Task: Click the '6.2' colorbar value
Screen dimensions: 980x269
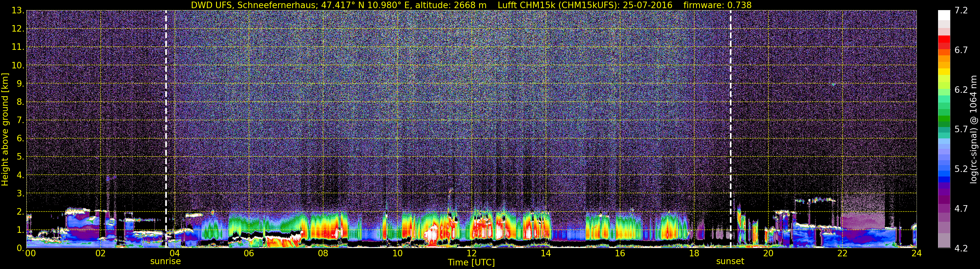Action: [x=961, y=90]
